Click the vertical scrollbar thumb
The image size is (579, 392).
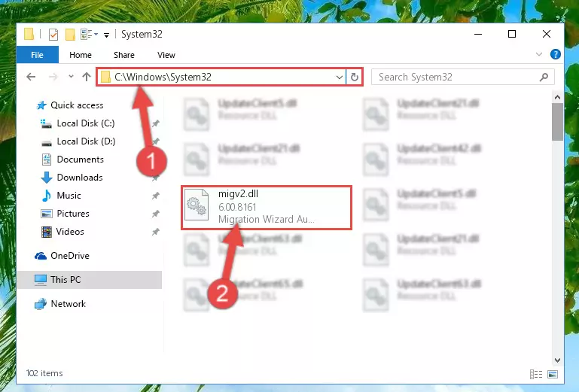tap(557, 122)
